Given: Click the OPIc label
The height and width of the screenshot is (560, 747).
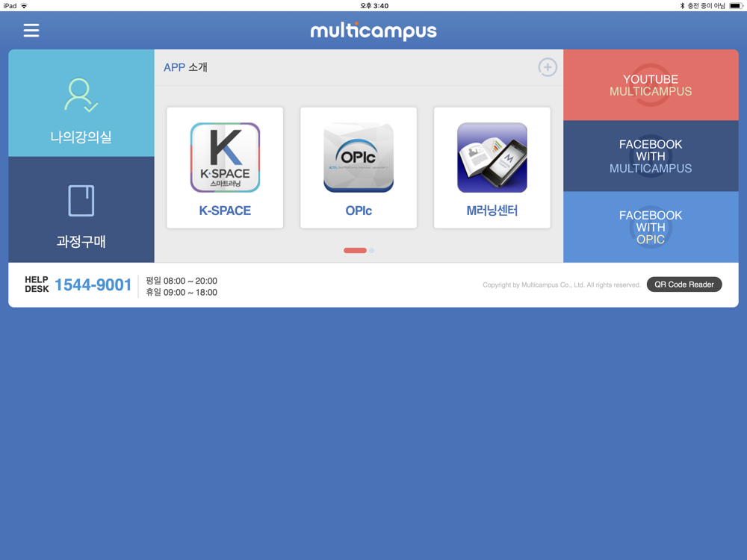Looking at the screenshot, I should [x=359, y=211].
